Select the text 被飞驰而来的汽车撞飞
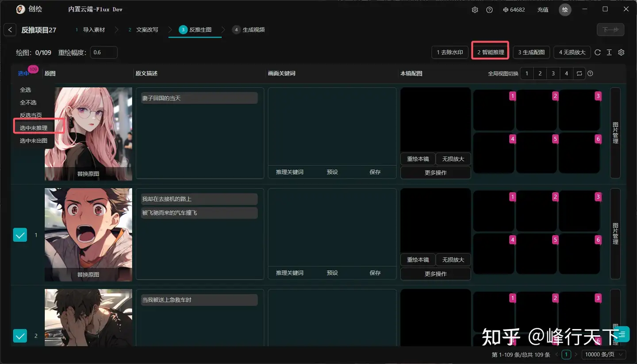 pyautogui.click(x=169, y=213)
